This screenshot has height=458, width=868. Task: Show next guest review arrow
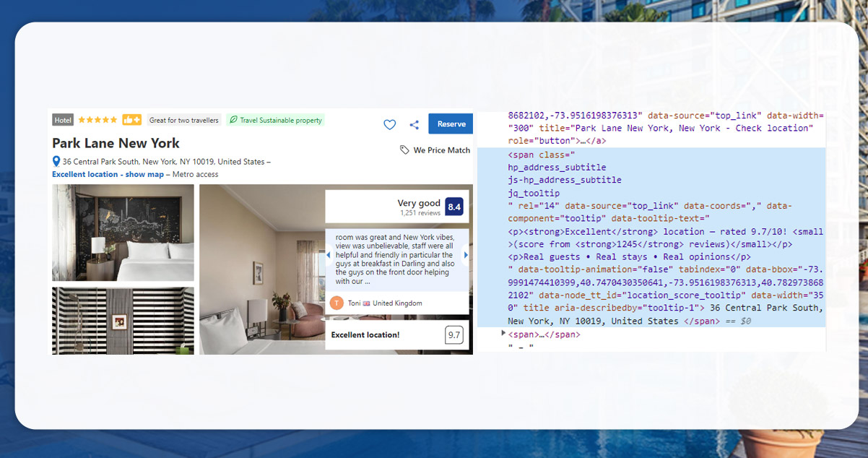(x=466, y=255)
